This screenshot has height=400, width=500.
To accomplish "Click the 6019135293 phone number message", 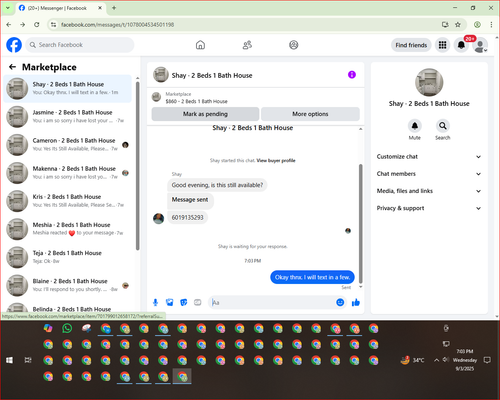I will (187, 217).
